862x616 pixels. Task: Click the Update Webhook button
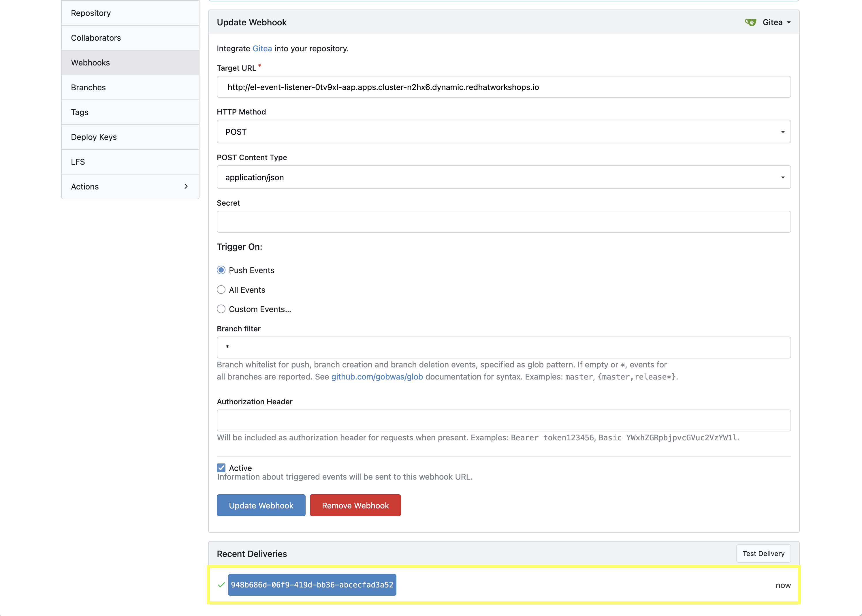[x=261, y=505]
